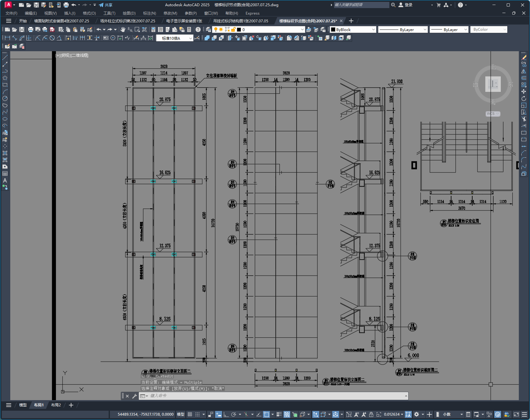Viewport: 530px width, 420px height.
Task: Click the 二维线框 visual style label
Action: (80, 55)
